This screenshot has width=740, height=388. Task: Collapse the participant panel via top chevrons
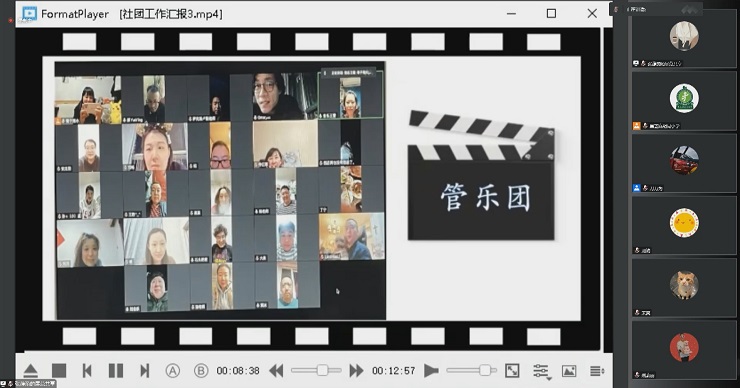tap(690, 9)
